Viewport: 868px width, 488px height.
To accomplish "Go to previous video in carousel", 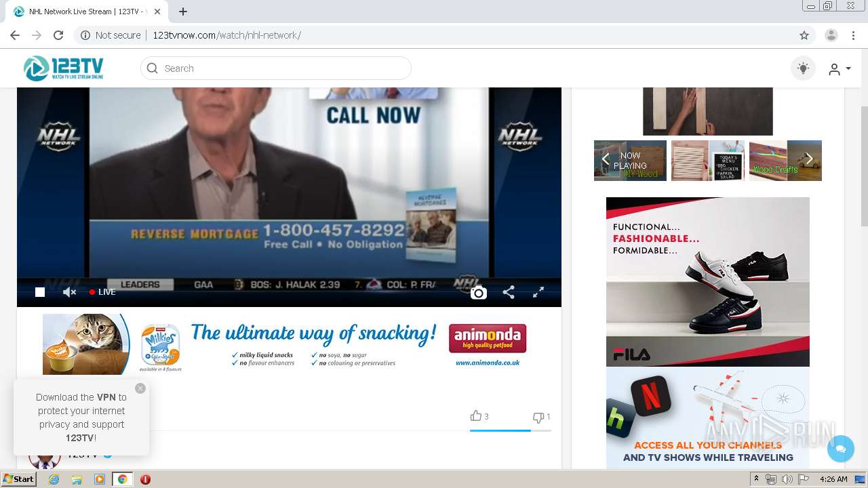I will point(606,160).
